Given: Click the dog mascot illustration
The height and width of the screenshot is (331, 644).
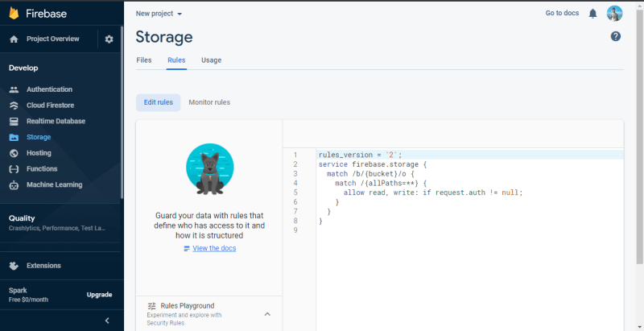Looking at the screenshot, I should [x=210, y=169].
